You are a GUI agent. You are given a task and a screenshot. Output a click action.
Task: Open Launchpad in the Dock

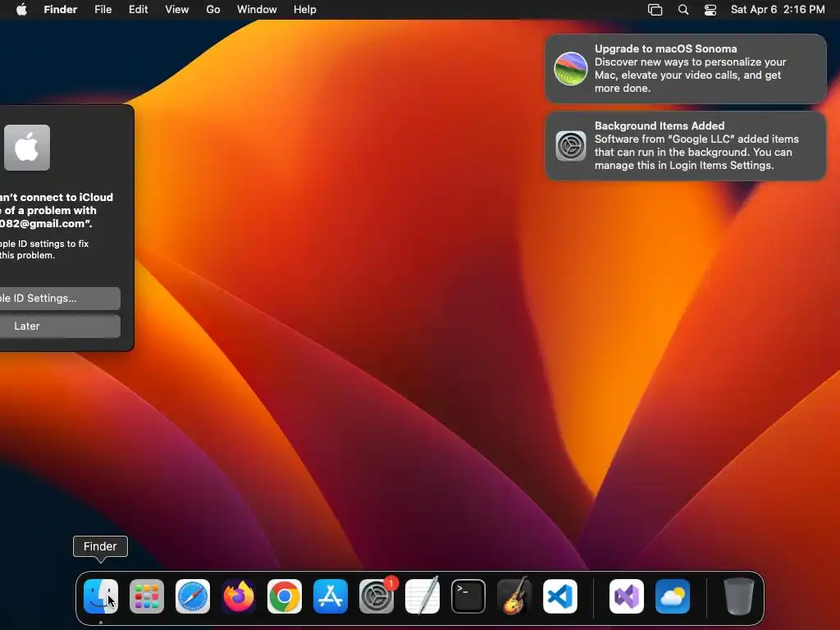tap(147, 596)
